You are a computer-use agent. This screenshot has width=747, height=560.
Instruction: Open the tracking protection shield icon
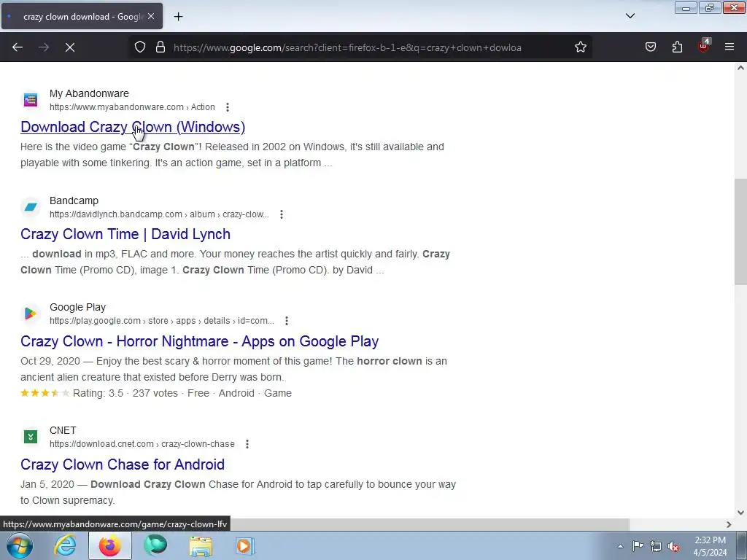(x=139, y=47)
